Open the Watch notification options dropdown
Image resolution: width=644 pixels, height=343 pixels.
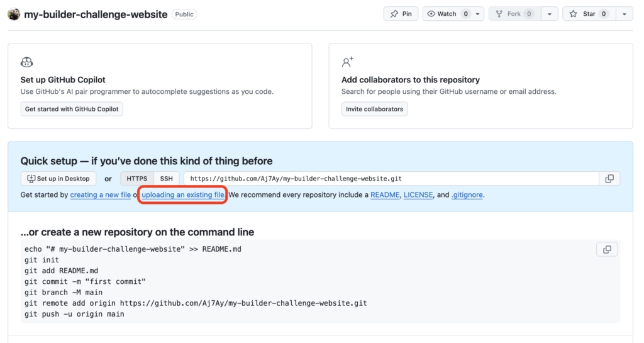(478, 14)
